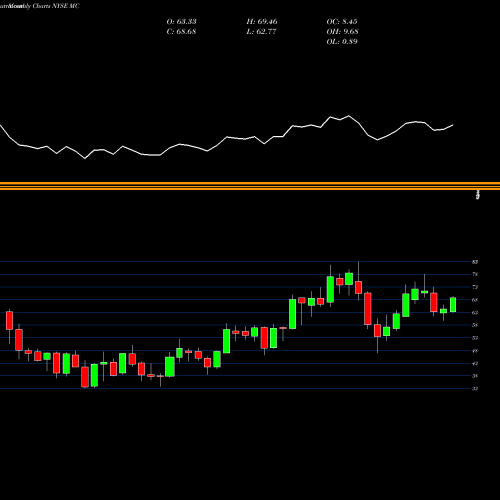Click the high value 'H: 69.46'
Viewport: 500px width, 500px height.
tap(262, 22)
